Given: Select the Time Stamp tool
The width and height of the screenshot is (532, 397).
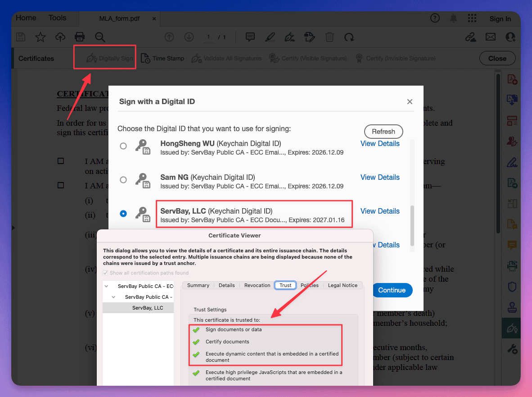Looking at the screenshot, I should click(162, 58).
